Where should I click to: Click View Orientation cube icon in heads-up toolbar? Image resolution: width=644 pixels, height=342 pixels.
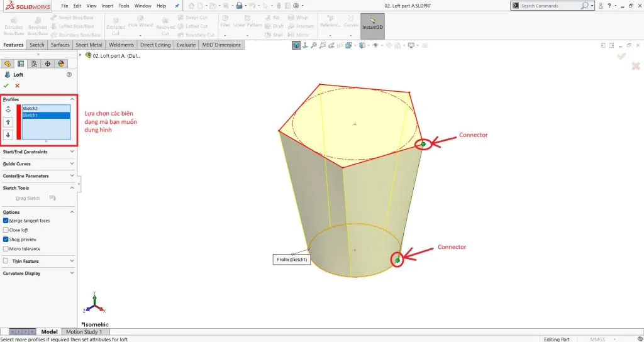pyautogui.click(x=296, y=45)
